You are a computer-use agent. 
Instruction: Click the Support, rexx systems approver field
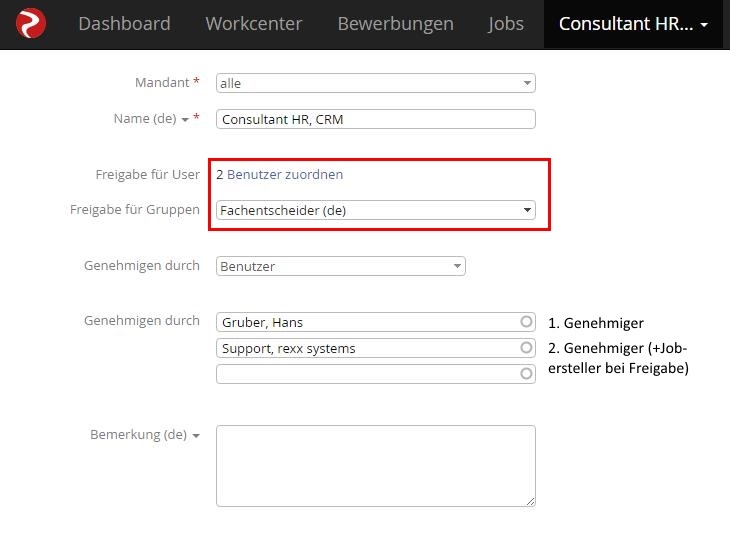click(376, 348)
